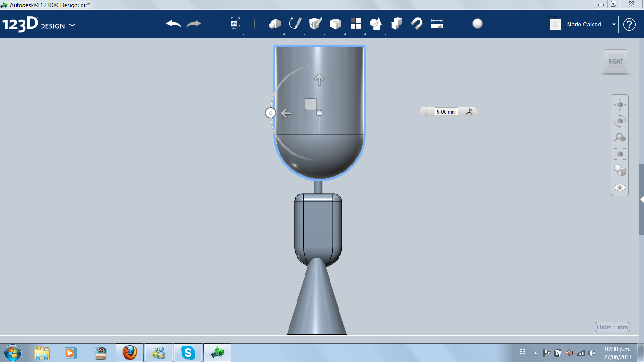Activate the Snap magnet tool
644x362 pixels.
(417, 24)
